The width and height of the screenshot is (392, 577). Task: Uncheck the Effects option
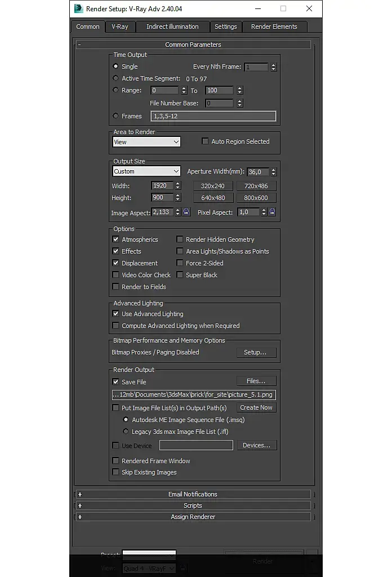pyautogui.click(x=116, y=251)
